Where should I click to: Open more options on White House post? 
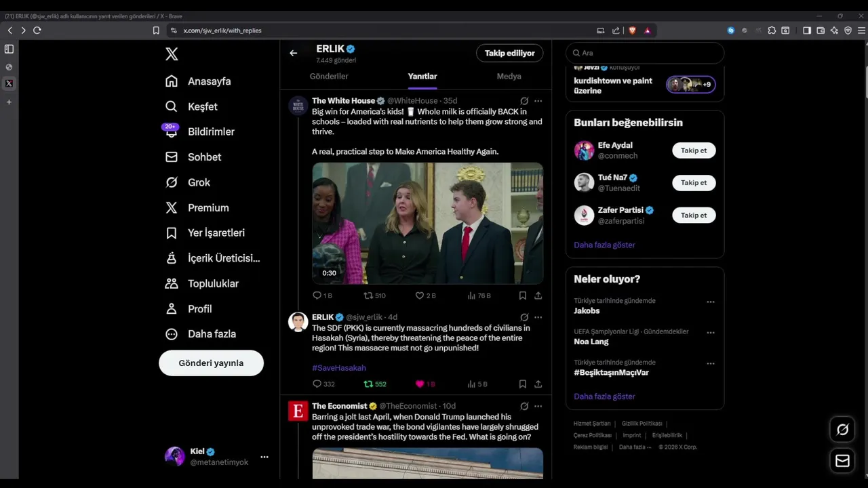tap(538, 100)
